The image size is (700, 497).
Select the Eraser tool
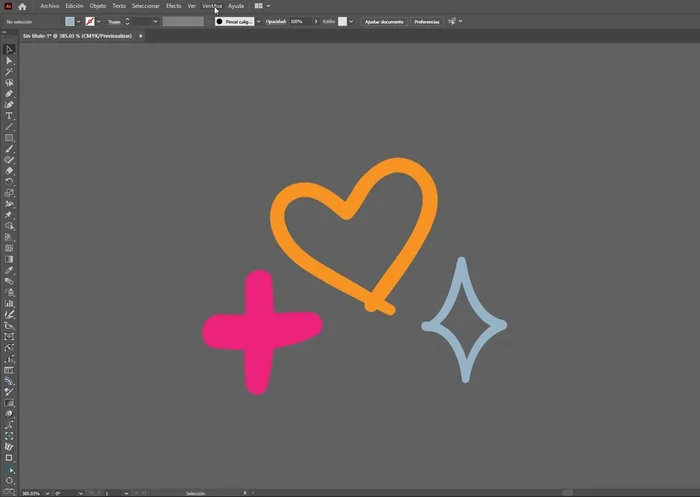point(9,171)
